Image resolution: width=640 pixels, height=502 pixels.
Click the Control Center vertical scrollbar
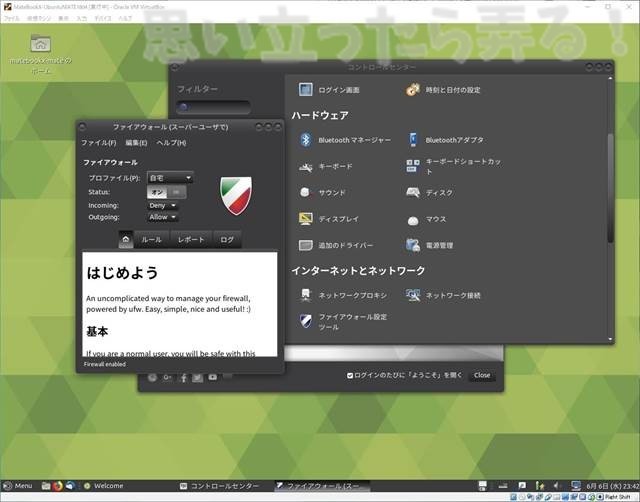(610, 188)
